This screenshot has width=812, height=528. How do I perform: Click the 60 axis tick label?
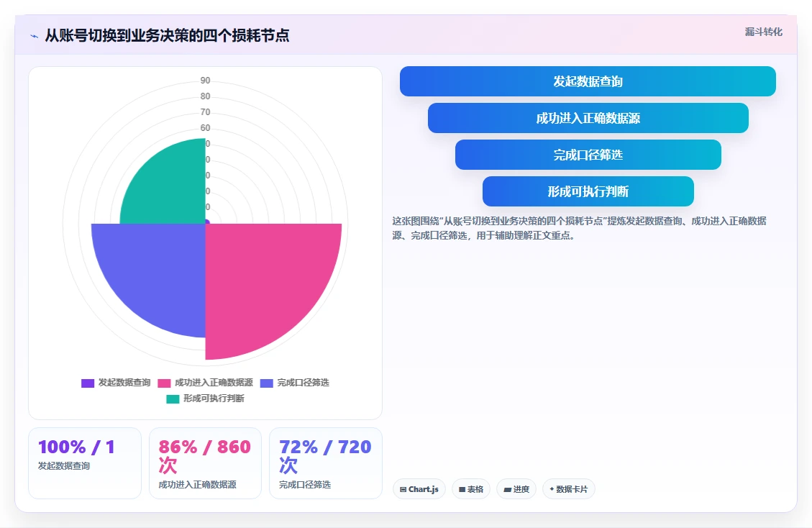pyautogui.click(x=206, y=128)
